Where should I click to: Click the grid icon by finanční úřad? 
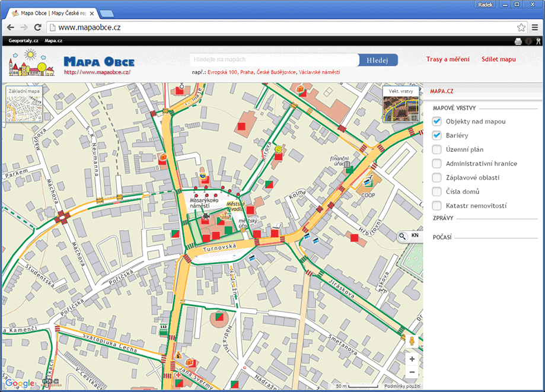347,164
